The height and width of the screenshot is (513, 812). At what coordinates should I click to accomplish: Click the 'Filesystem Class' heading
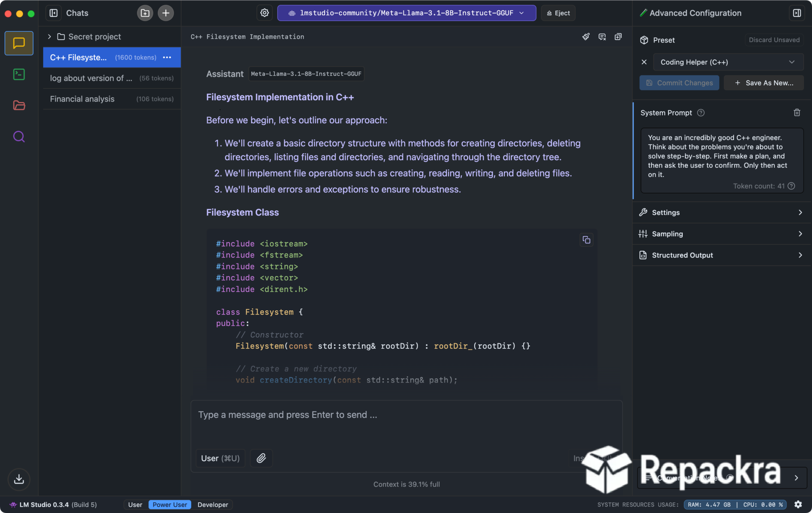[242, 212]
